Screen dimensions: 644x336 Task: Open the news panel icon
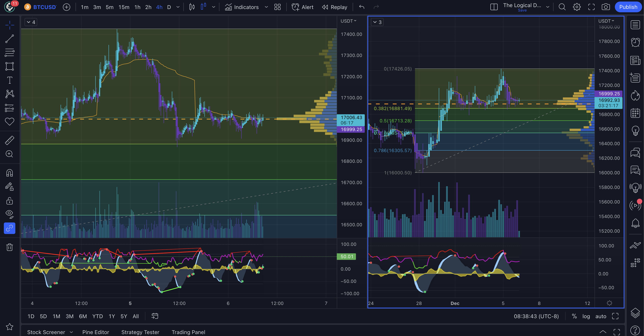click(x=635, y=60)
